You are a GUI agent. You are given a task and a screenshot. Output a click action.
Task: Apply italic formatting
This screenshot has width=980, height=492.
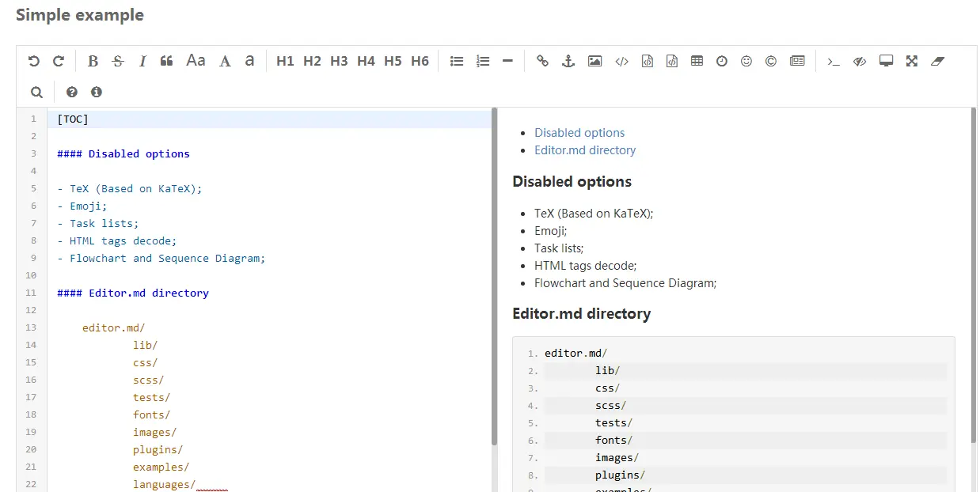[x=142, y=61]
